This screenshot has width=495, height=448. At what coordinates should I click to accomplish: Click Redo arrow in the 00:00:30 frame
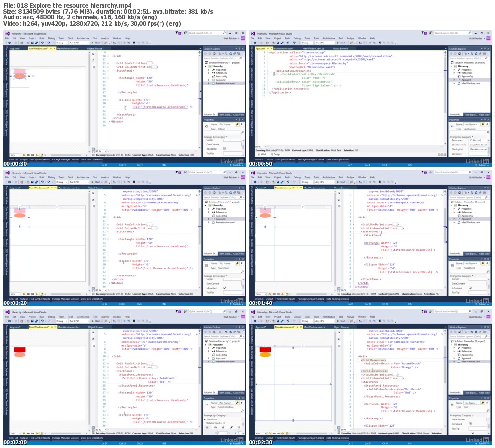tap(49, 43)
